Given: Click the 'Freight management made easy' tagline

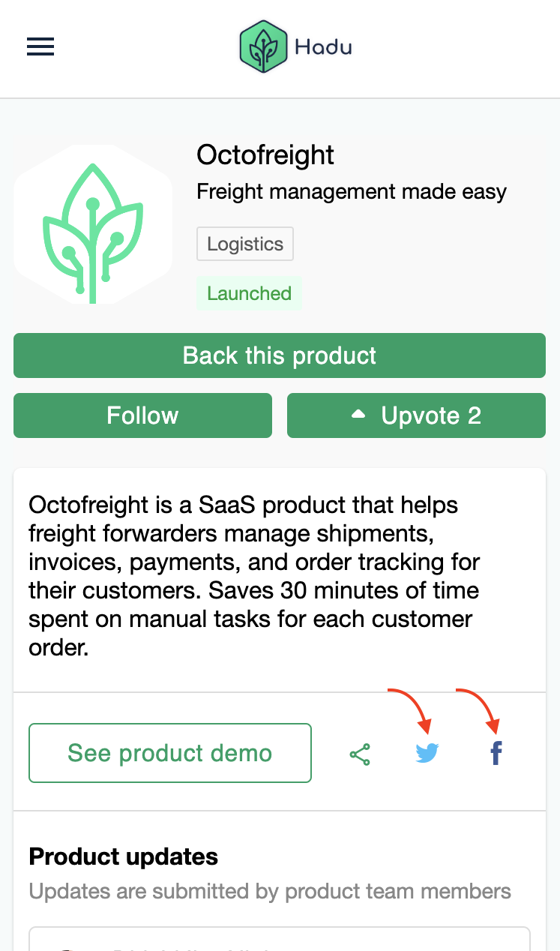Looking at the screenshot, I should click(x=352, y=192).
